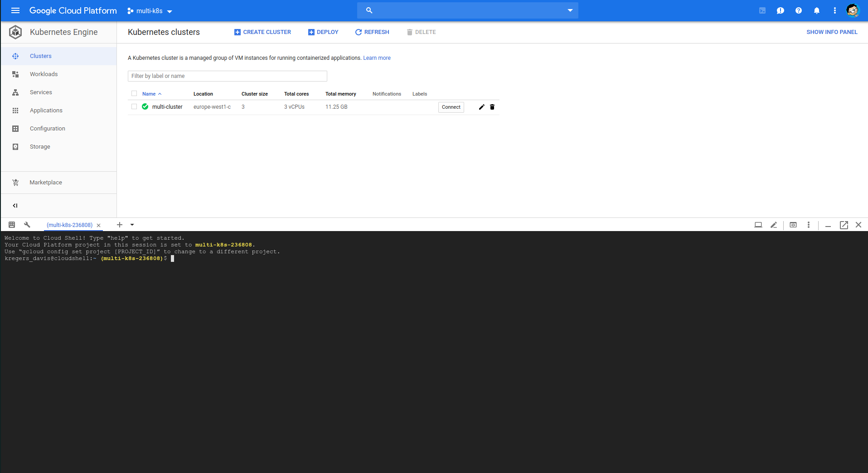Viewport: 868px width, 473px height.
Task: Open Marketplace from sidebar
Action: pyautogui.click(x=58, y=183)
